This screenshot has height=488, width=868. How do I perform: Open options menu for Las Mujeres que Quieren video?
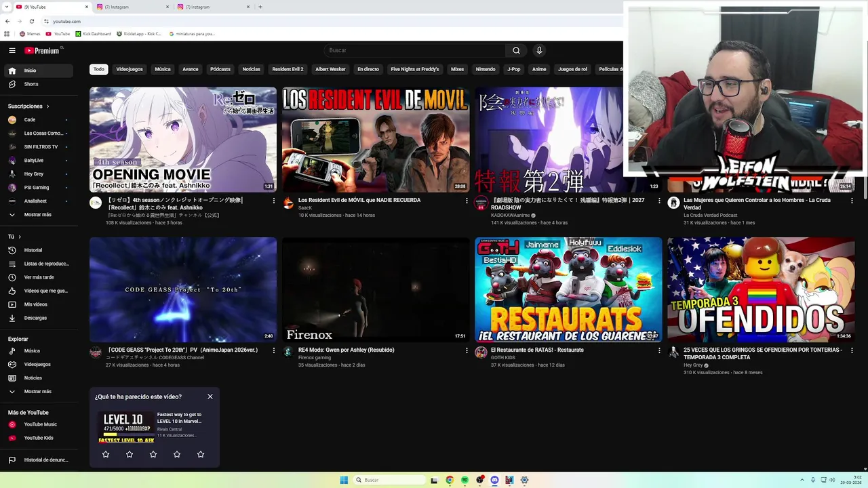[852, 201]
